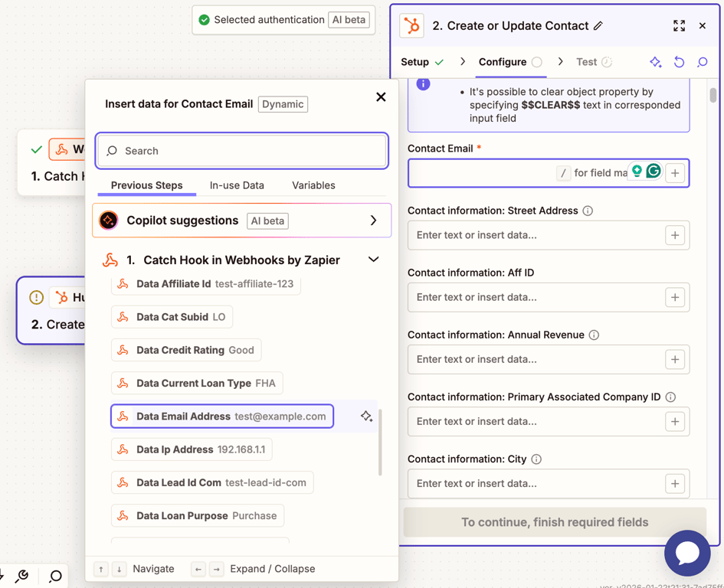The width and height of the screenshot is (724, 588).
Task: Open the Test tab
Action: [594, 62]
